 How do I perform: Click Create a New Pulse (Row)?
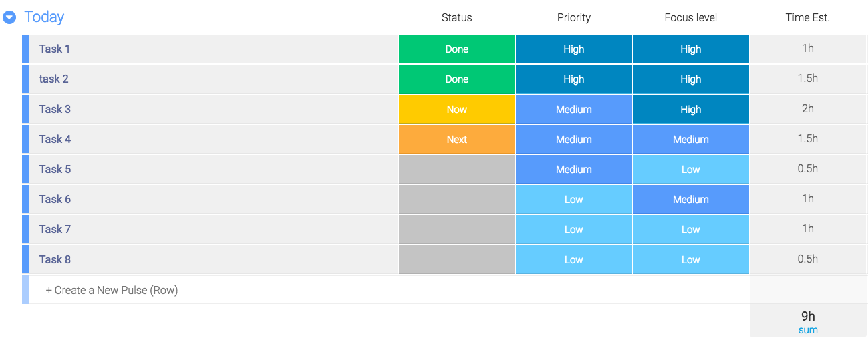coord(112,290)
